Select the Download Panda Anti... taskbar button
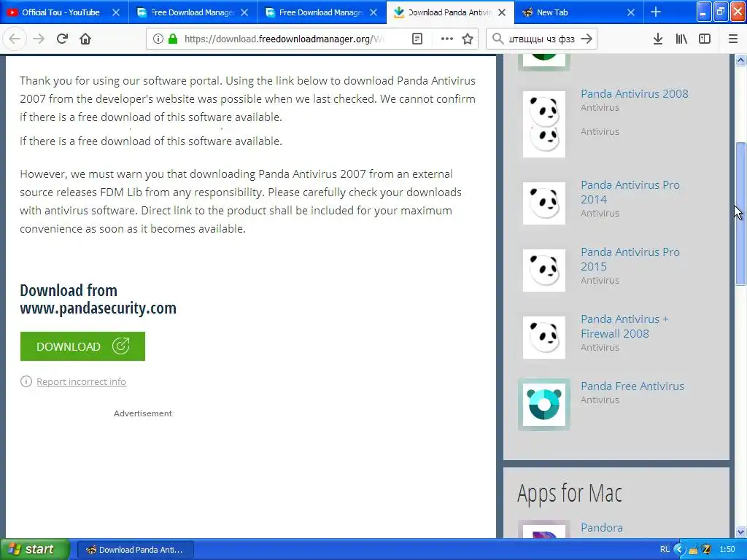Viewport: 747px width, 560px height. (x=135, y=550)
